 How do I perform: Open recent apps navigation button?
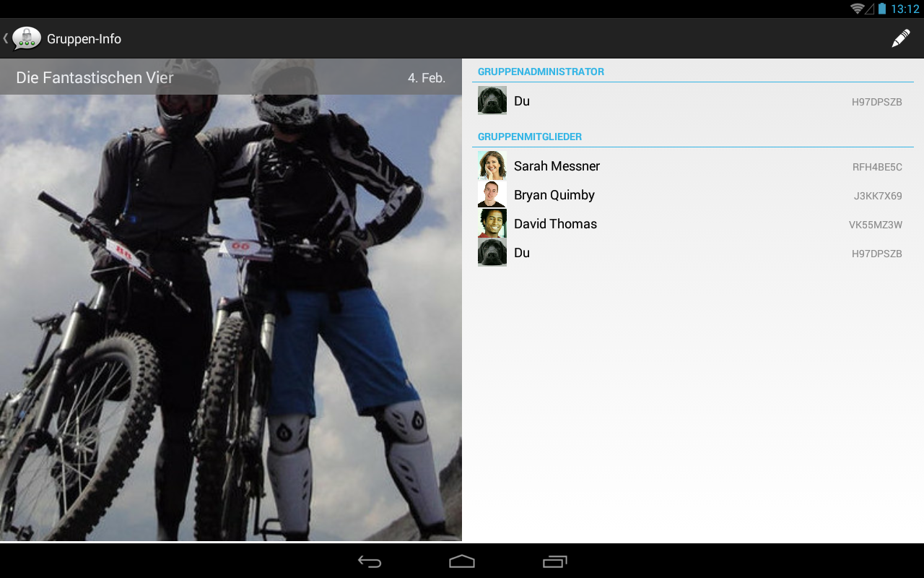click(x=555, y=561)
